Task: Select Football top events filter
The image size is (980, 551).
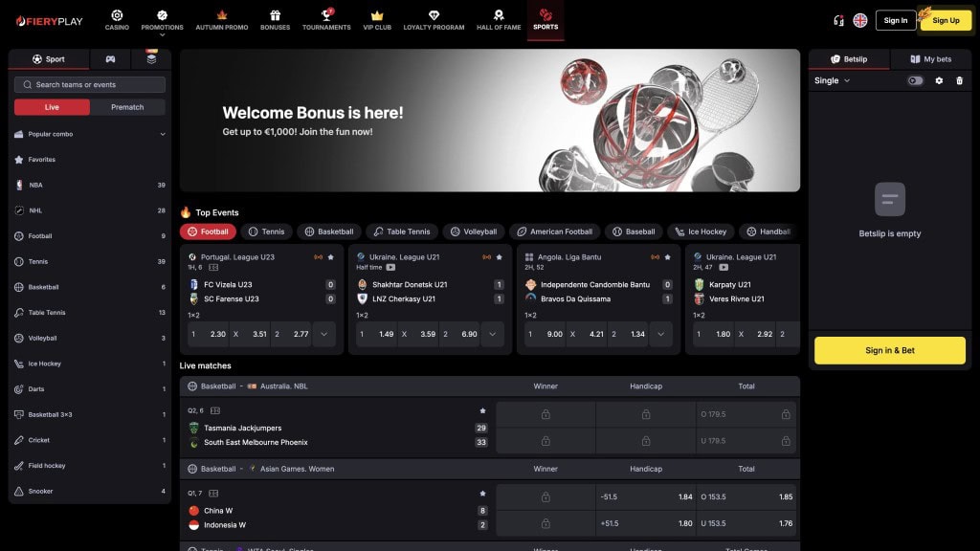Action: pyautogui.click(x=208, y=231)
